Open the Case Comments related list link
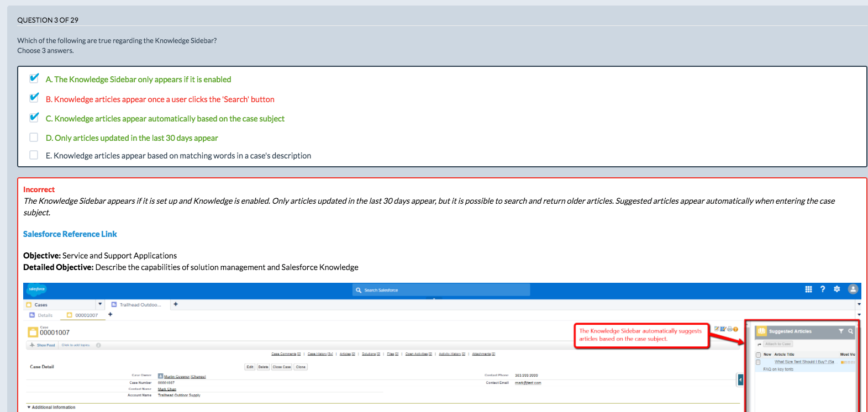The height and width of the screenshot is (412, 868). [x=286, y=354]
